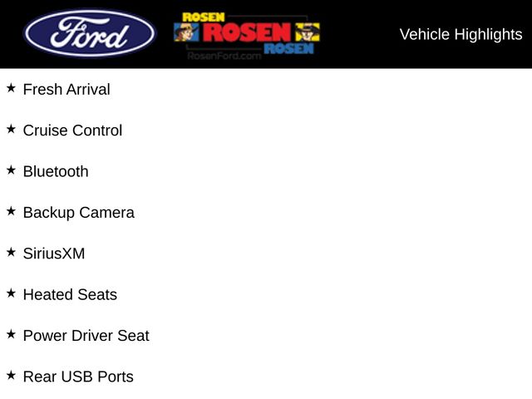
Task: Select the Bluetooth highlight text
Action: click(x=56, y=172)
